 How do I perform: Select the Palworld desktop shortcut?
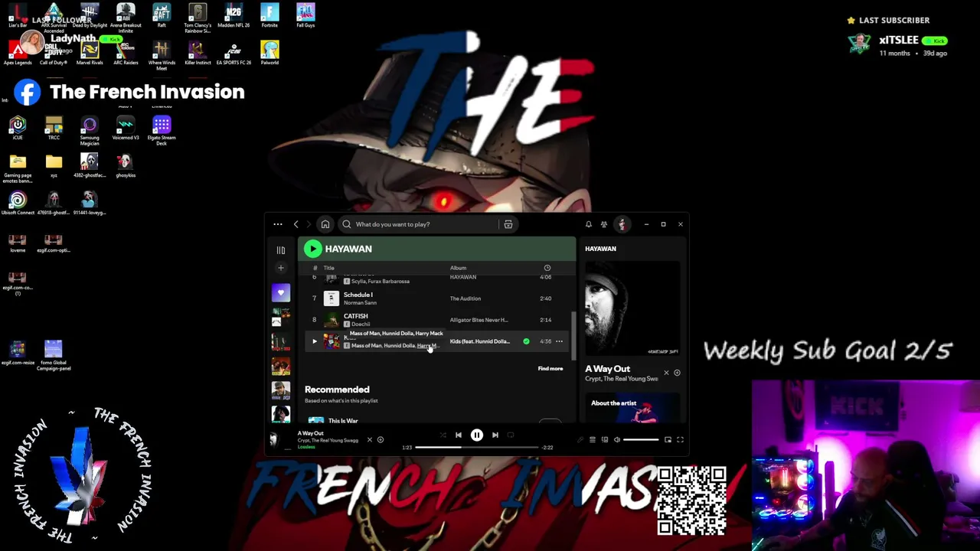coord(269,53)
